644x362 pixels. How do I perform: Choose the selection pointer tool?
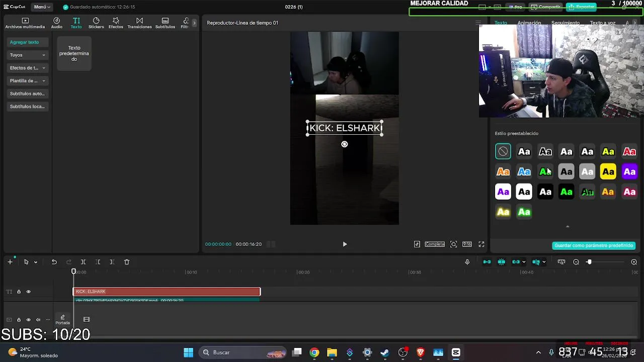point(26,262)
